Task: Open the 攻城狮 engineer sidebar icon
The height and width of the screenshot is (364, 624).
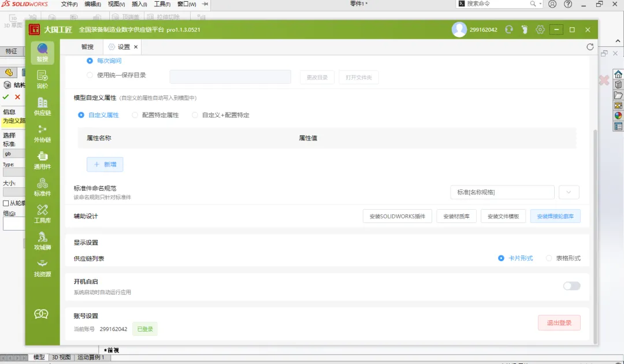Action: tap(43, 241)
